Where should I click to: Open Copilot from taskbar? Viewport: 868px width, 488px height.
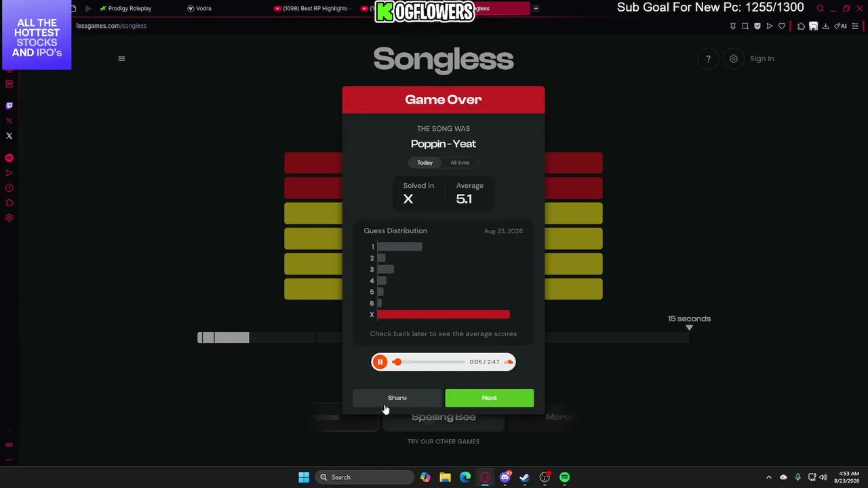tap(425, 477)
